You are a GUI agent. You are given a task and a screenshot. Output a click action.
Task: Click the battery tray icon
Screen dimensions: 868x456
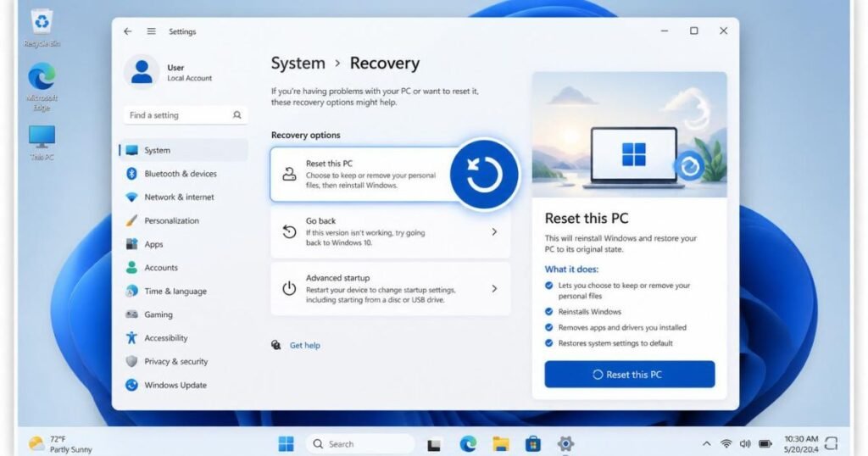[765, 444]
